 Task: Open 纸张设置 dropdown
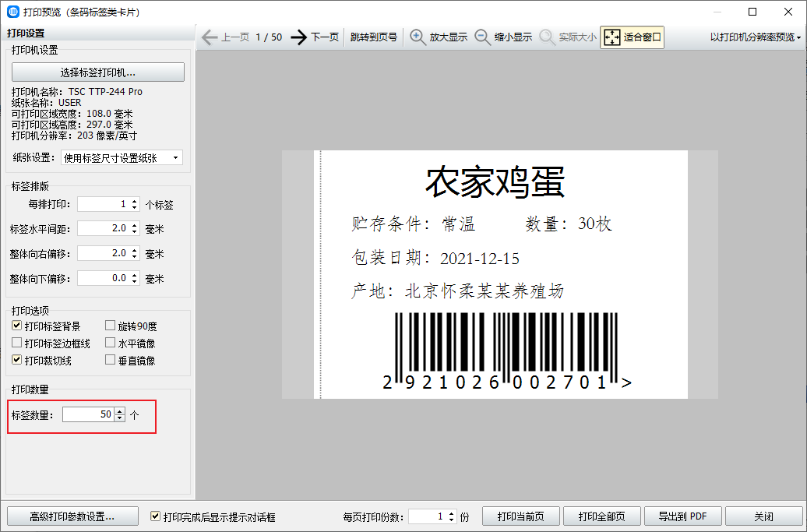[122, 158]
